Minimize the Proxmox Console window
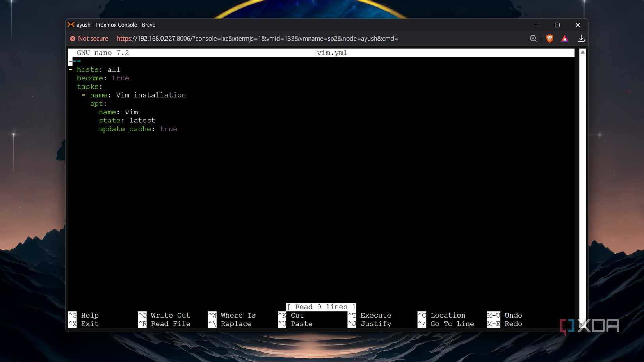 (x=537, y=25)
